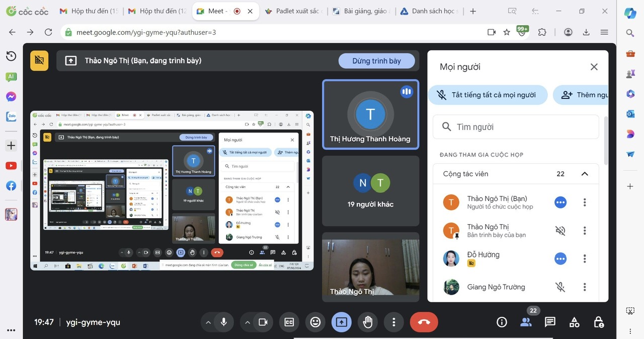This screenshot has width=644, height=339.
Task: Open YouTube from the browser sidebar
Action: [x=11, y=166]
